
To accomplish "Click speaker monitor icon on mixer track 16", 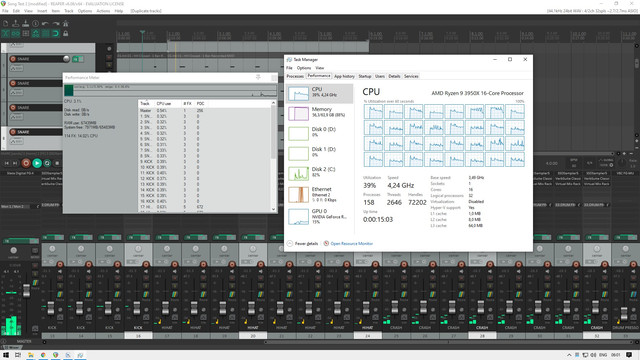I will pyautogui.click(x=146, y=271).
